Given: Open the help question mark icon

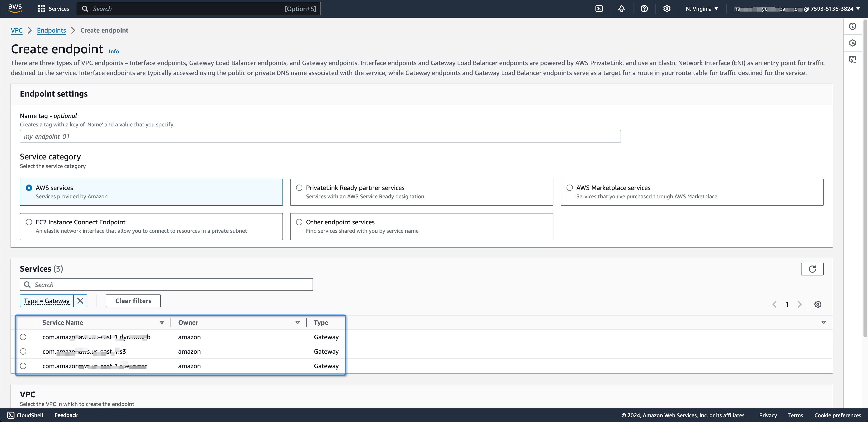Looking at the screenshot, I should (x=644, y=9).
